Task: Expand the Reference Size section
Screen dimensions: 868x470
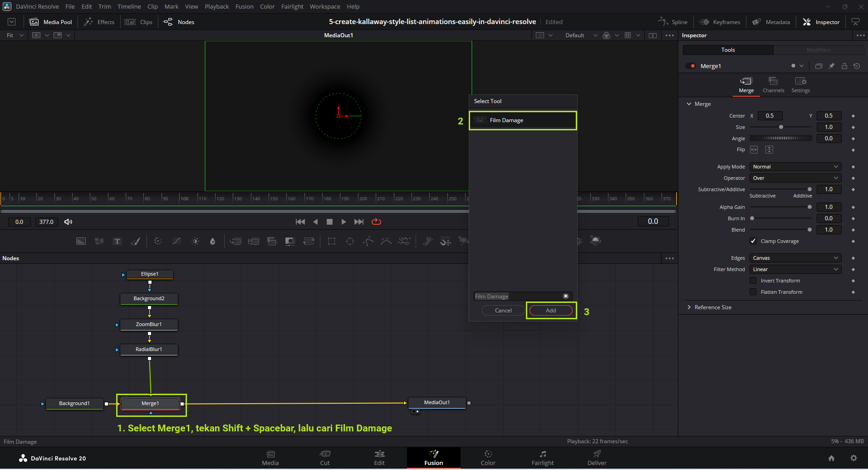Action: [x=689, y=307]
